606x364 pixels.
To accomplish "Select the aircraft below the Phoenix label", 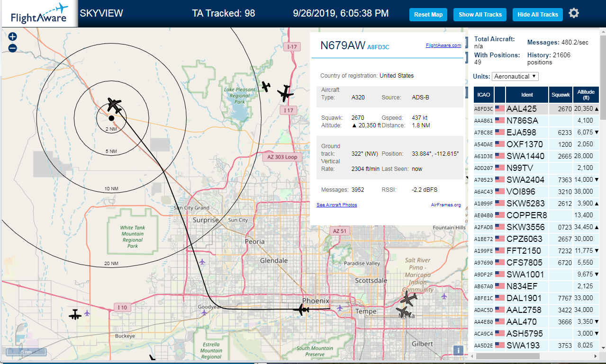I will coord(301,310).
